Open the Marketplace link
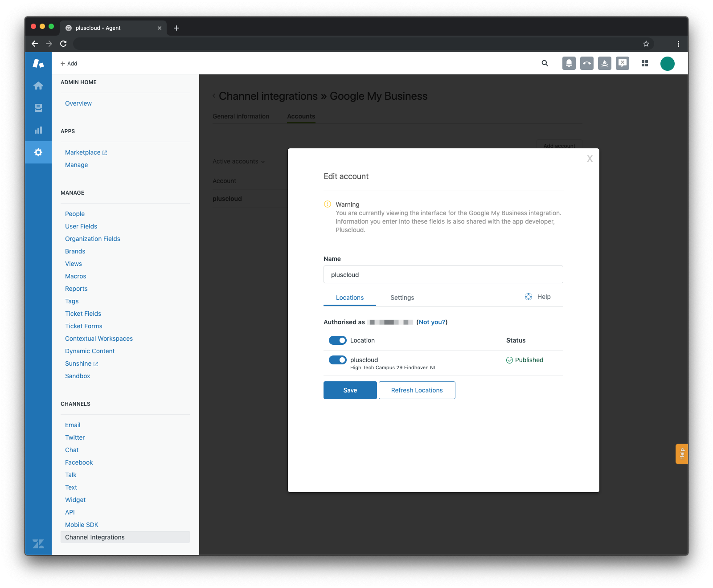Image resolution: width=713 pixels, height=588 pixels. [83, 152]
